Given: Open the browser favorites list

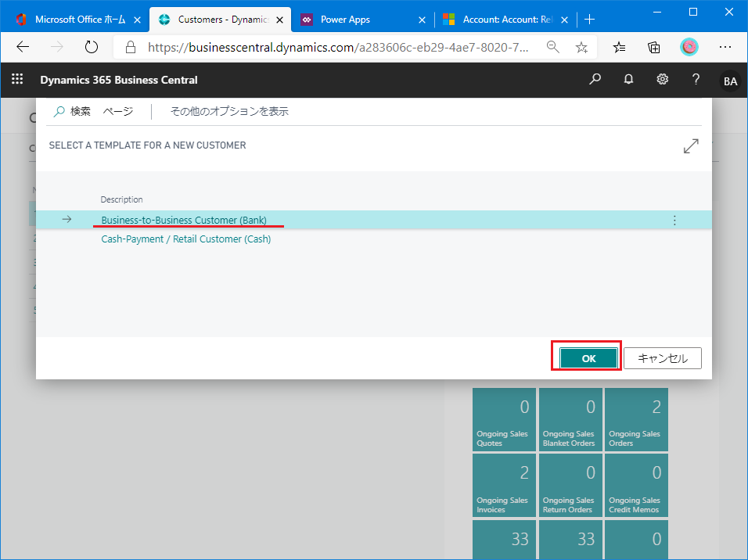Looking at the screenshot, I should [619, 47].
